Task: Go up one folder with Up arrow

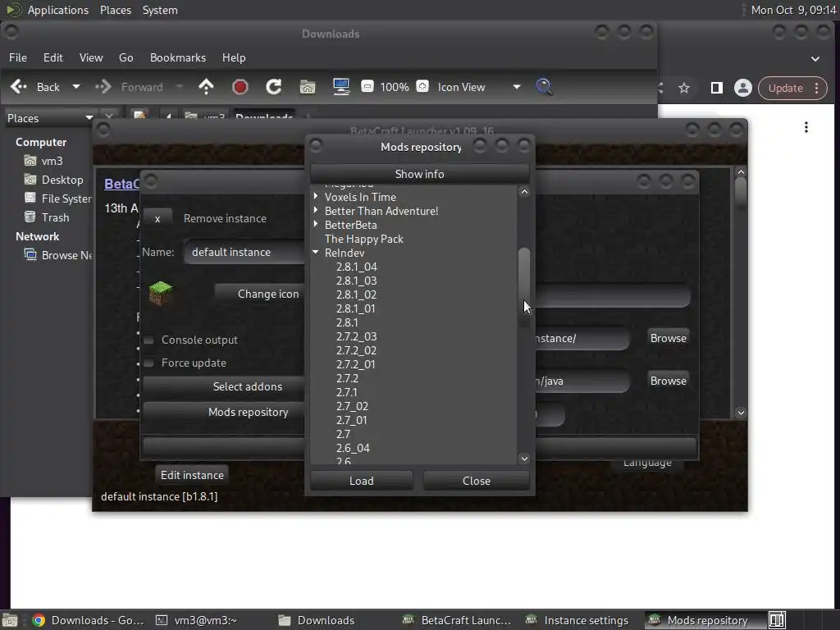Action: coord(206,87)
